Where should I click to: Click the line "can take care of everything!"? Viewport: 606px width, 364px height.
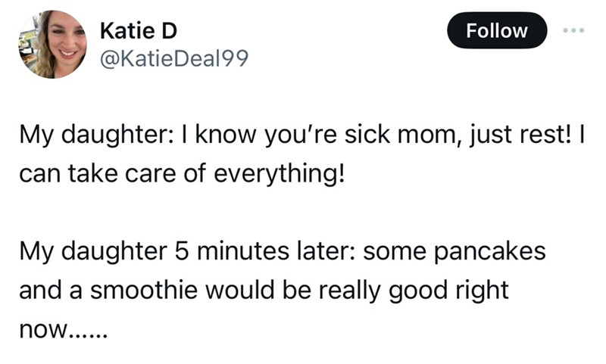point(183,173)
